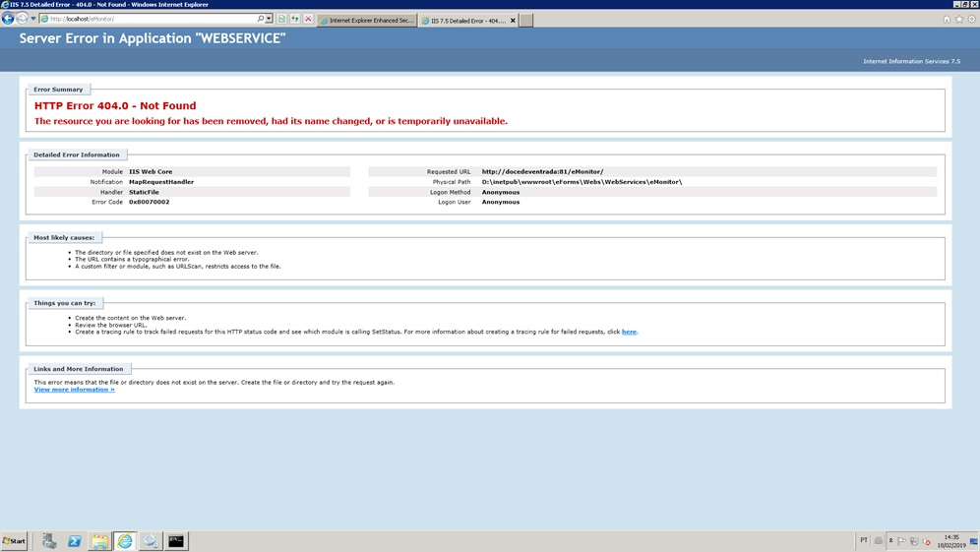Open the recent pages dropdown arrow
The width and height of the screenshot is (980, 552).
tap(32, 19)
